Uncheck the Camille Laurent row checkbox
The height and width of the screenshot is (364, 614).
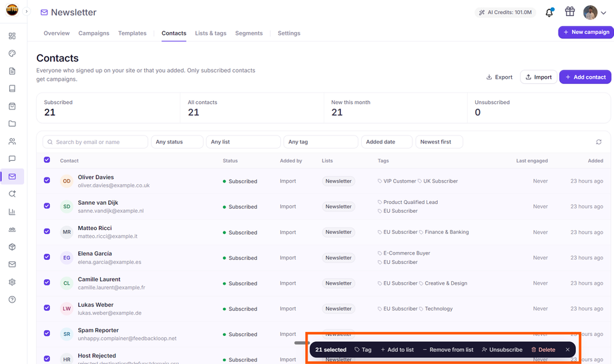47,282
